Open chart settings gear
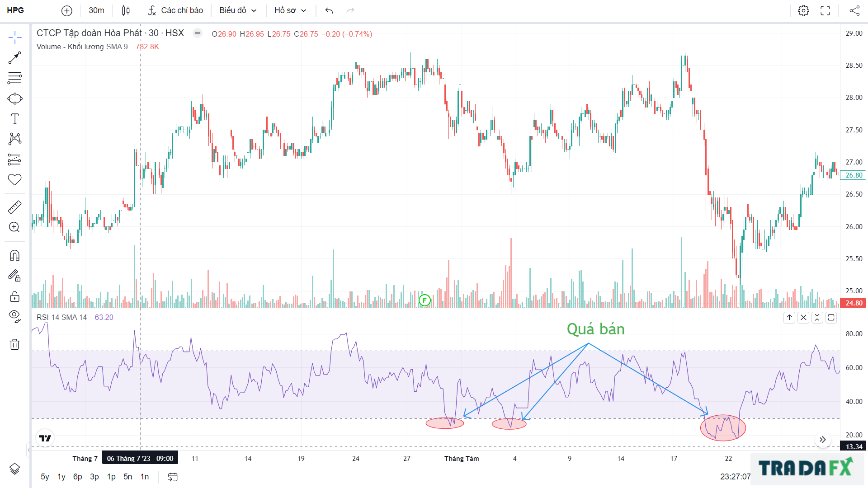Image resolution: width=868 pixels, height=488 pixels. 803,10
